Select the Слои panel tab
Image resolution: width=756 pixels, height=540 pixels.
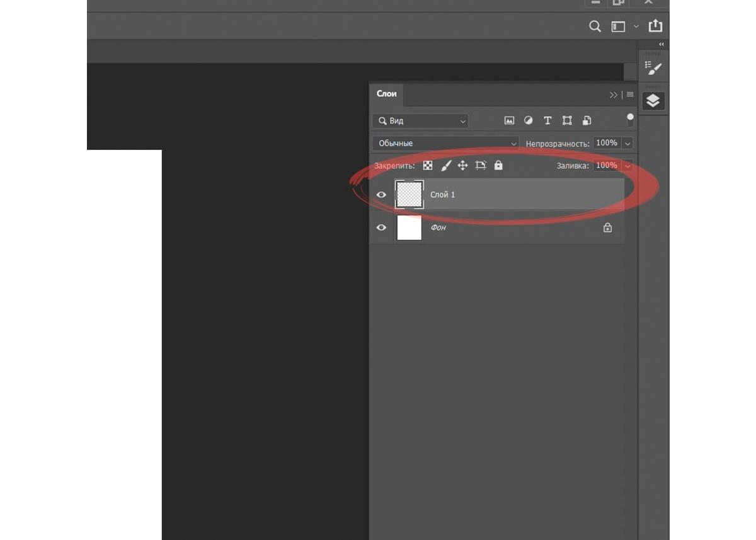(x=386, y=94)
